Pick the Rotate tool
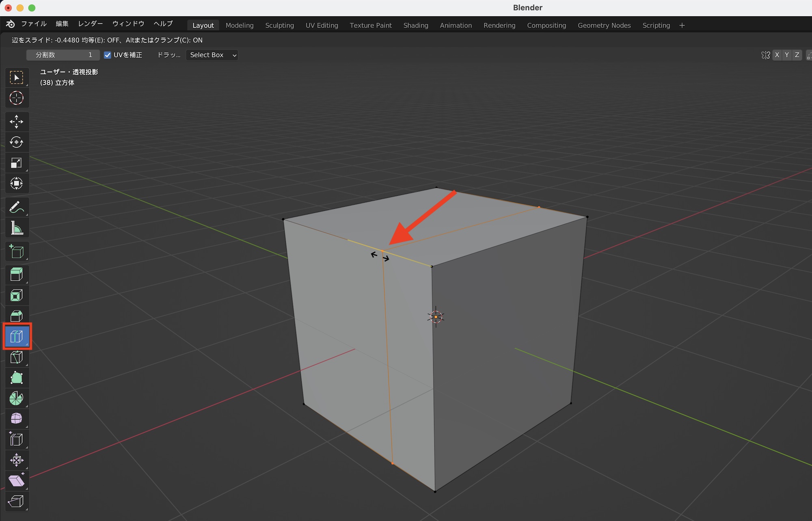 16,142
